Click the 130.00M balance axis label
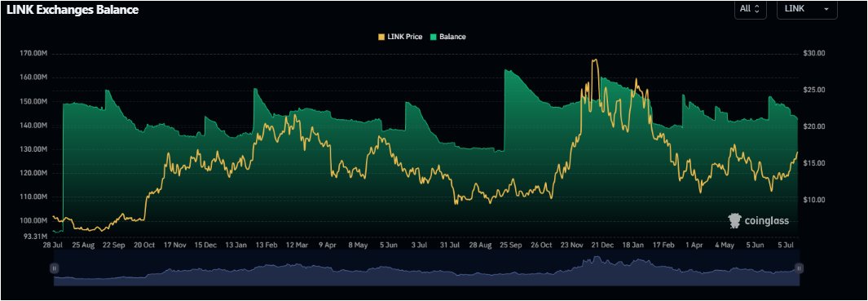The height and width of the screenshot is (301, 868). [33, 149]
